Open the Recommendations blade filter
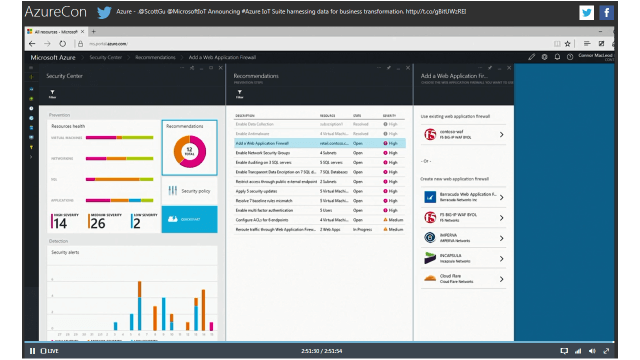 point(240,94)
